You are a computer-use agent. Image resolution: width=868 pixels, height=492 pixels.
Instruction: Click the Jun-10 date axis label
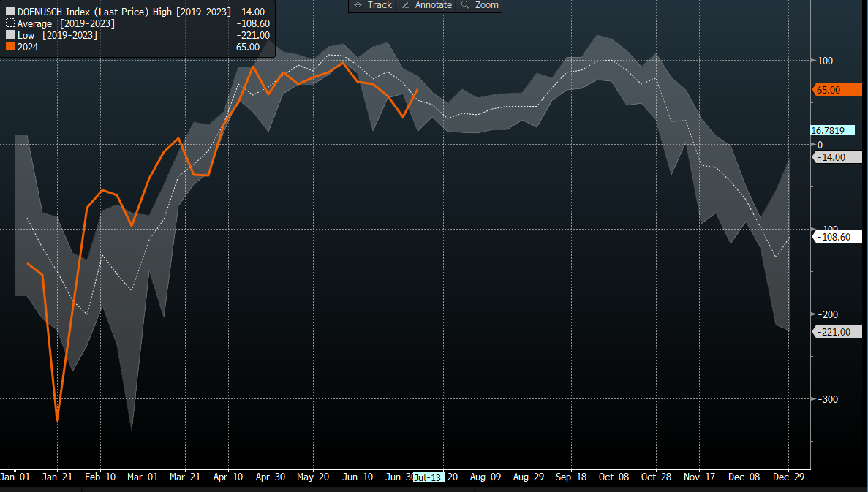358,477
